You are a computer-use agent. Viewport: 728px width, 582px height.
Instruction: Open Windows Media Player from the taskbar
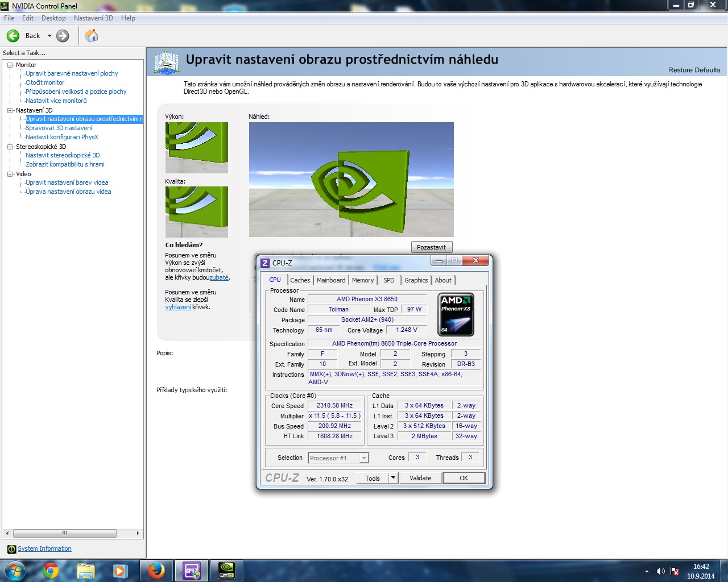coord(120,571)
